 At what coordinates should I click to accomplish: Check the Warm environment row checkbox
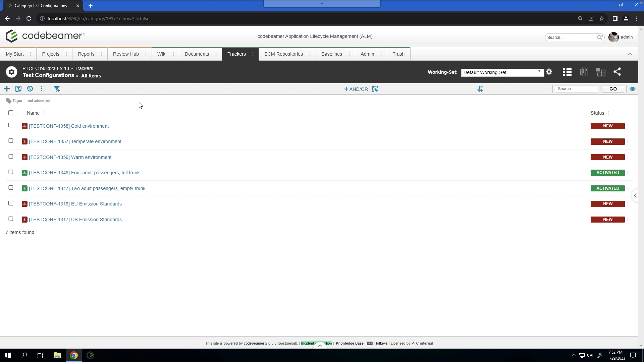(x=11, y=157)
